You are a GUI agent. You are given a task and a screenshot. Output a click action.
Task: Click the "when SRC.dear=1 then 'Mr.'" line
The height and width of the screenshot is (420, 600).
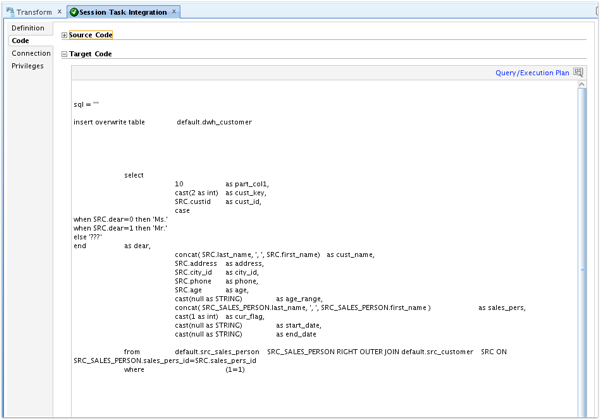click(x=121, y=228)
